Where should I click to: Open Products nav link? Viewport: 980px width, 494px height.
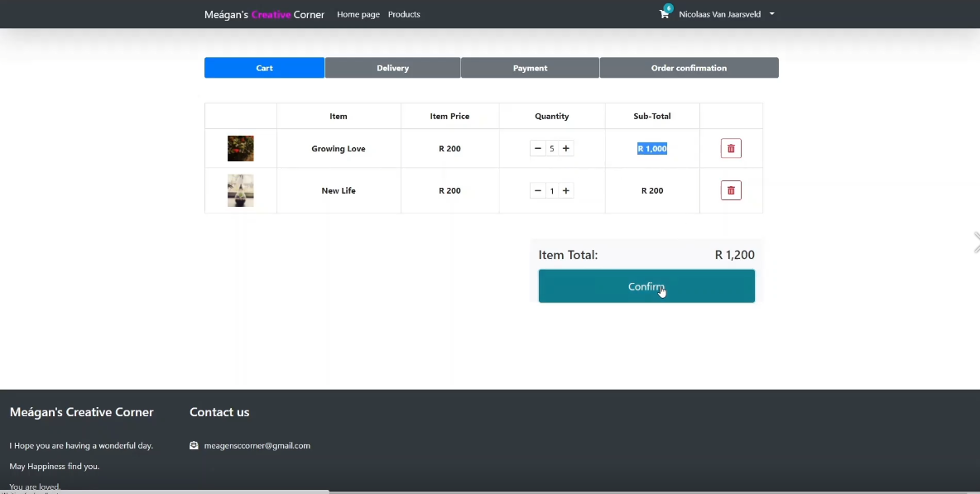[404, 14]
